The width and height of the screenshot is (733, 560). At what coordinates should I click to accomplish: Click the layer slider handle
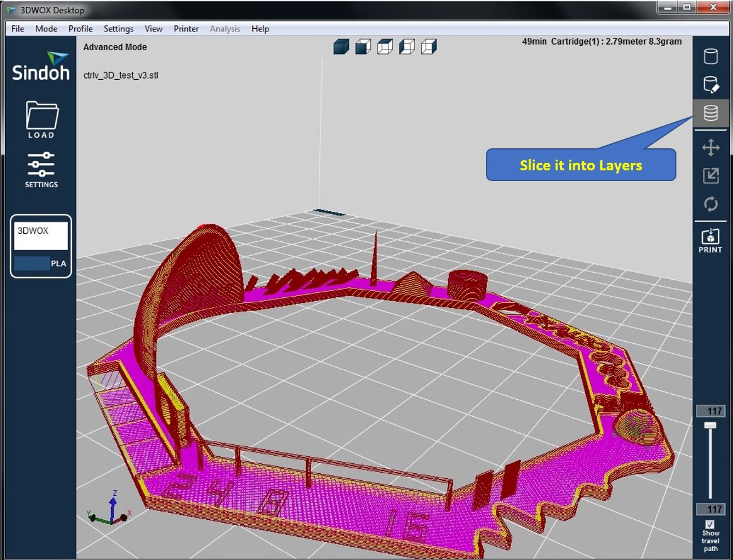tap(710, 425)
